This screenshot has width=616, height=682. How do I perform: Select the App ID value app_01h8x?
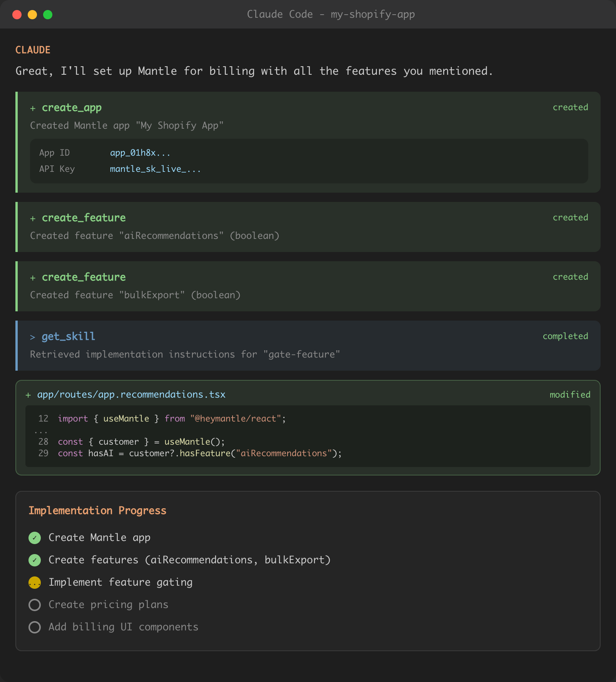pyautogui.click(x=140, y=153)
